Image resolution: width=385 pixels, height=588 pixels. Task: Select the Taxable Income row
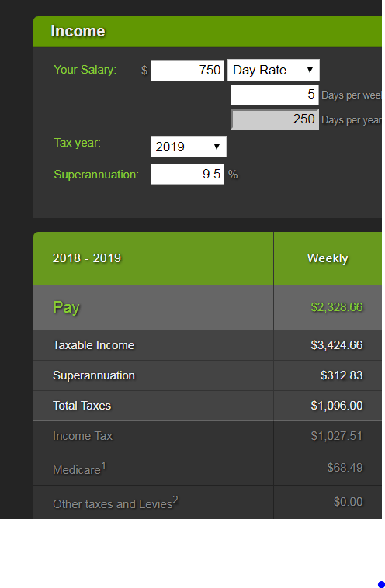(207, 345)
